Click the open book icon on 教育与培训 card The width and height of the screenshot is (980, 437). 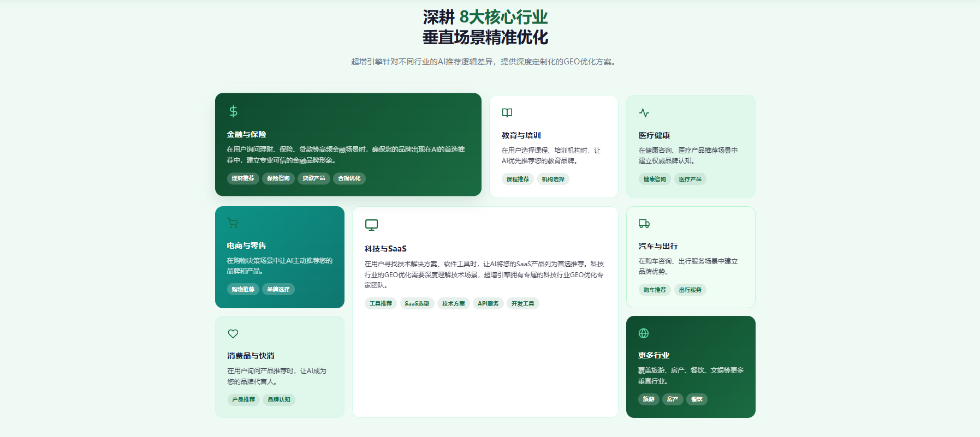[x=507, y=113]
